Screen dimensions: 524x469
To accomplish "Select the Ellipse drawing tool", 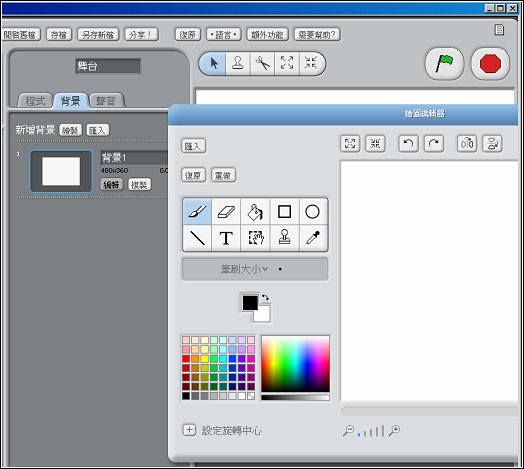I will pos(313,212).
